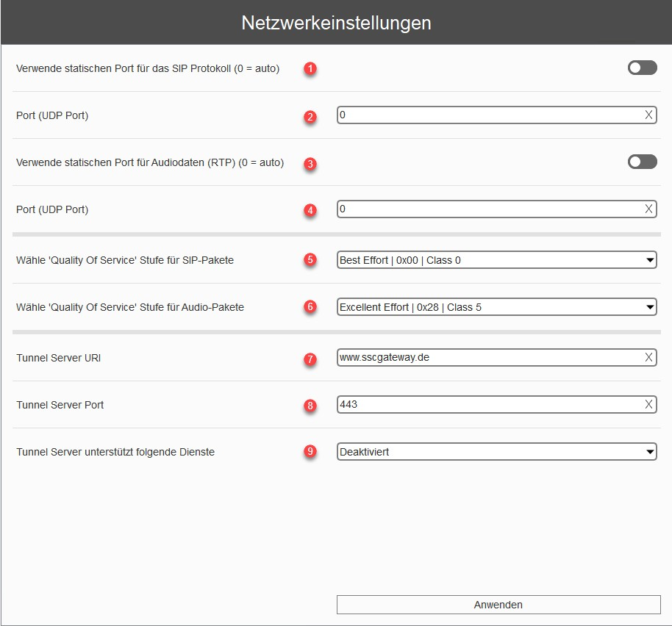Clear the SIP UDP port field with its X icon

(x=648, y=115)
